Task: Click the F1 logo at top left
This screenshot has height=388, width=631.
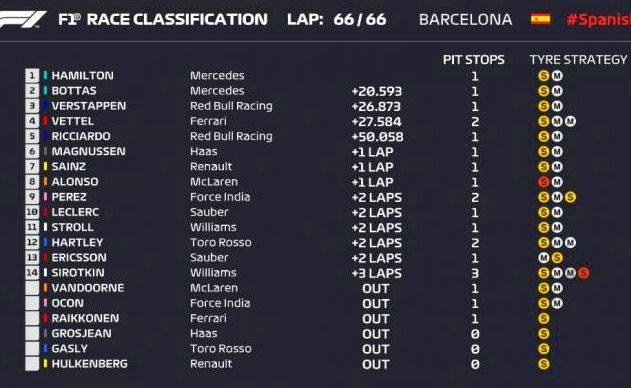Action: point(23,19)
